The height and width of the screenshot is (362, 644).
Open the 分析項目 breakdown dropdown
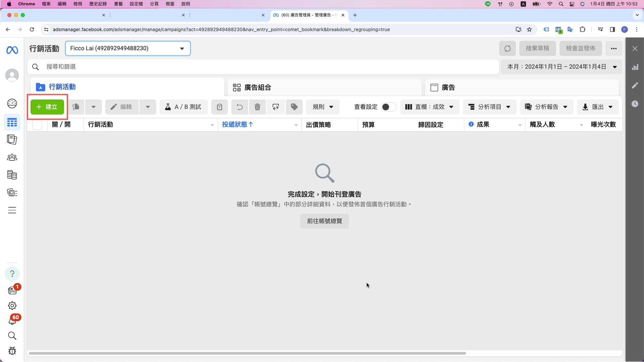coord(489,107)
